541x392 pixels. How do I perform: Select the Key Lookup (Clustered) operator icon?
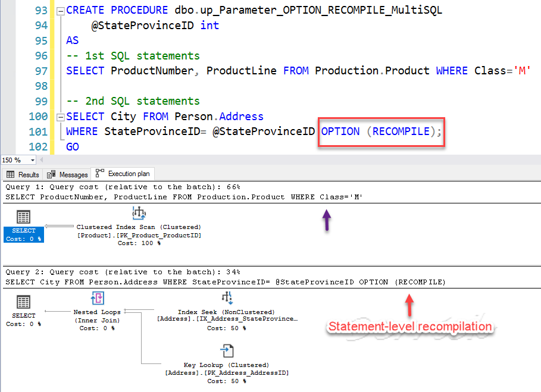tap(226, 351)
